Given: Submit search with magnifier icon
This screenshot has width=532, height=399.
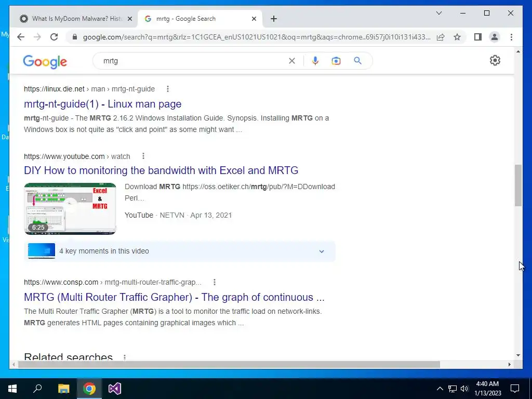Looking at the screenshot, I should click(x=357, y=61).
